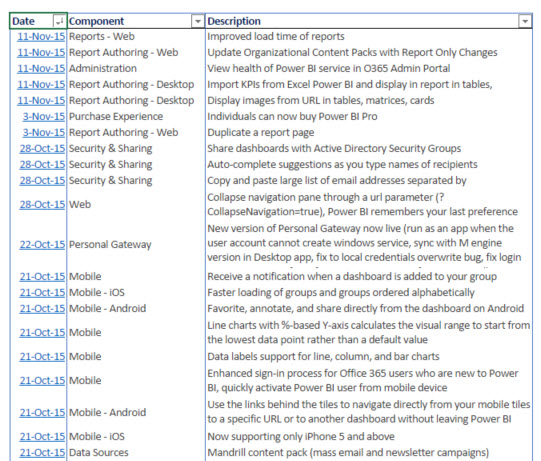
Task: Open the 11-Nov-15 link for Administration
Action: (41, 68)
